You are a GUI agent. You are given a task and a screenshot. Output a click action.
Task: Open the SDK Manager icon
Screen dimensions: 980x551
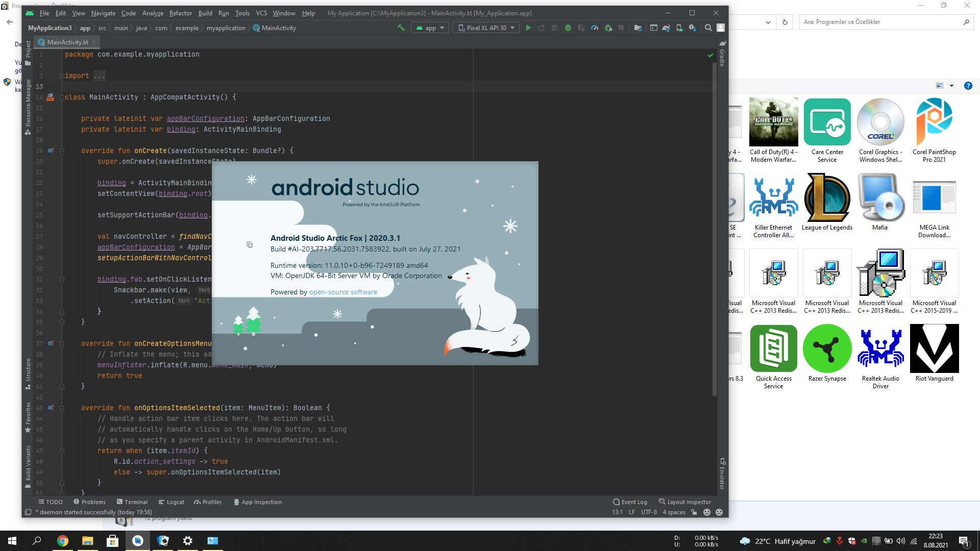693,28
